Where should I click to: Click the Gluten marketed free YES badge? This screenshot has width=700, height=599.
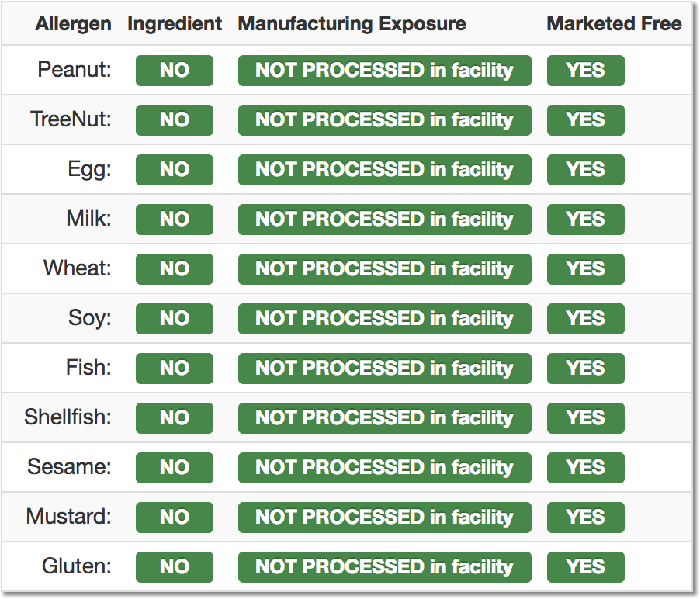point(586,567)
